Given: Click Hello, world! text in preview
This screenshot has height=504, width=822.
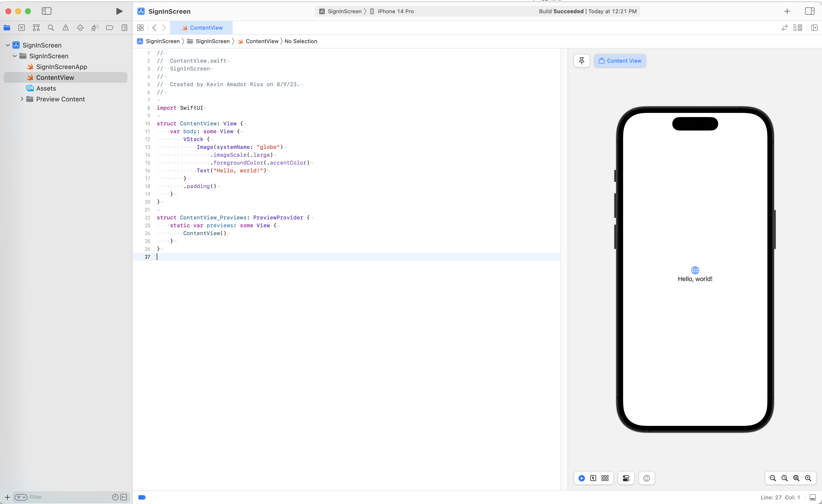Looking at the screenshot, I should (x=695, y=279).
